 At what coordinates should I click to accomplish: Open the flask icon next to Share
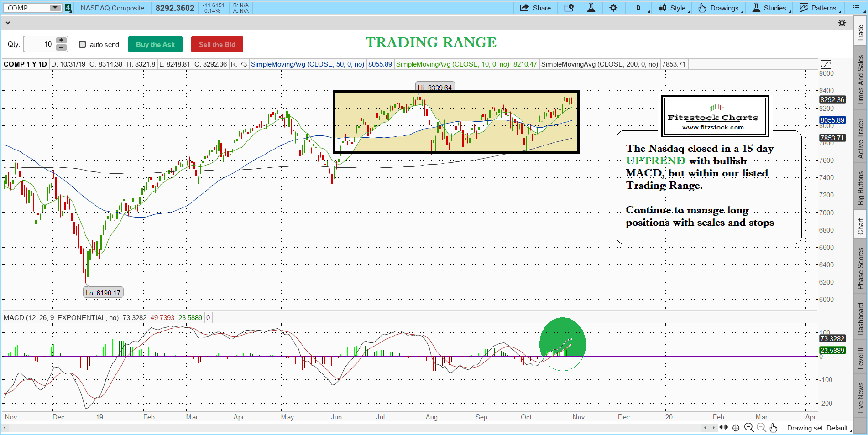[x=591, y=8]
